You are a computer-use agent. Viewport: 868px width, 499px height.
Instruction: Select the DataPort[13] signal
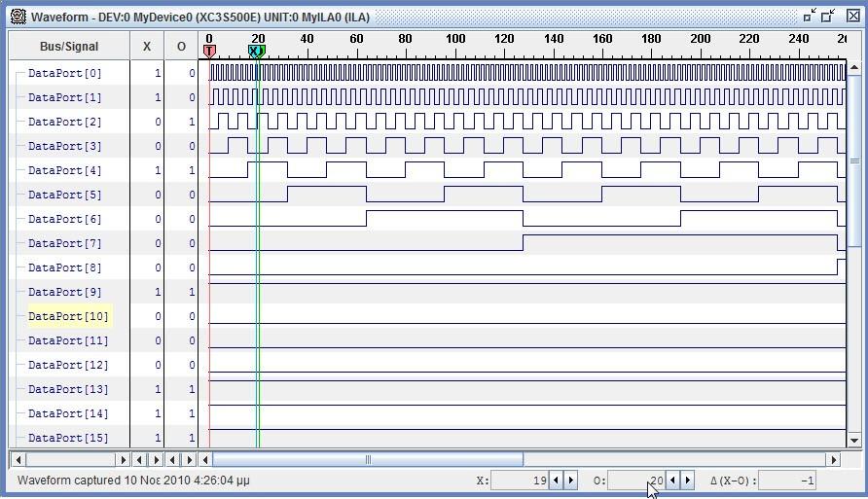click(x=68, y=389)
